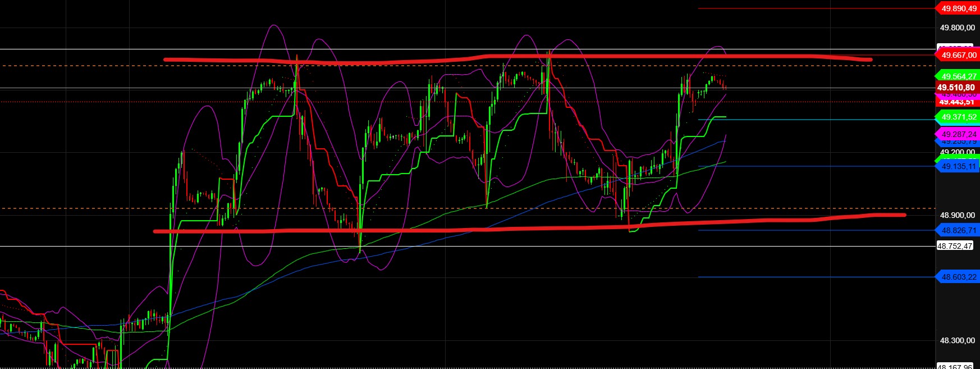Click the 49.800,00 axis price label
The image size is (980, 369).
(x=957, y=28)
